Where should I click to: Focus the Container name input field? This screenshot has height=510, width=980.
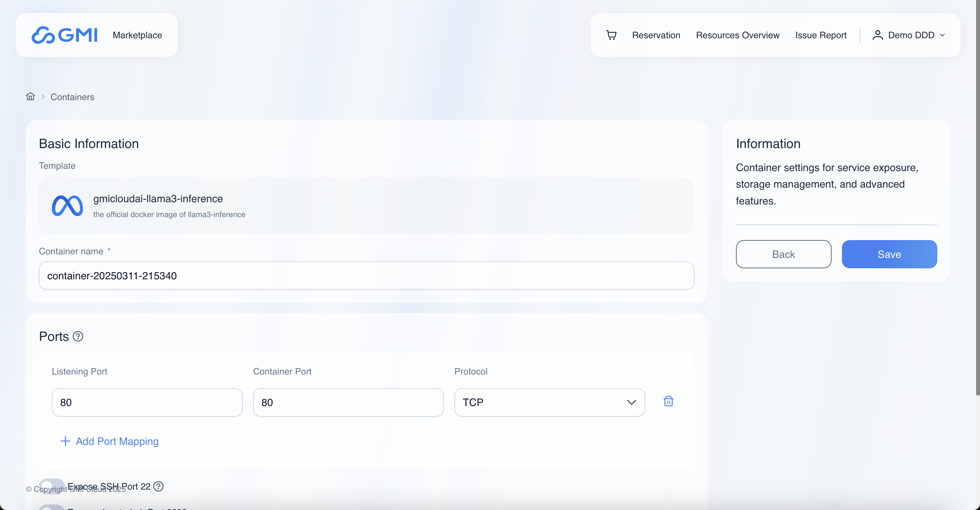[366, 276]
